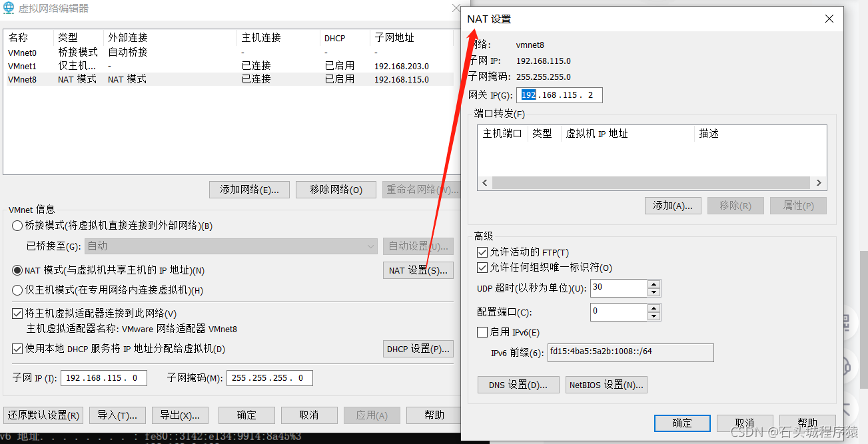Image resolution: width=868 pixels, height=444 pixels.
Task: Toggle 允许任何组织唯一标识符 checkbox
Action: point(482,268)
